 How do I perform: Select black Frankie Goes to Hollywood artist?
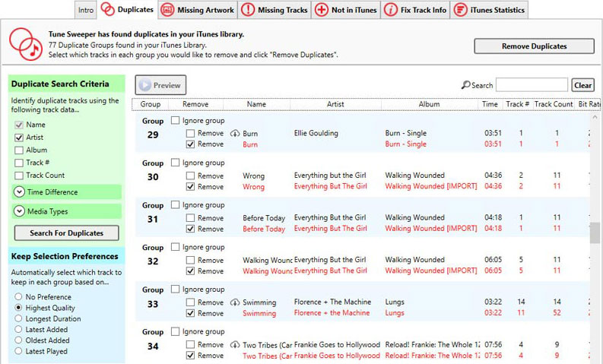(337, 345)
